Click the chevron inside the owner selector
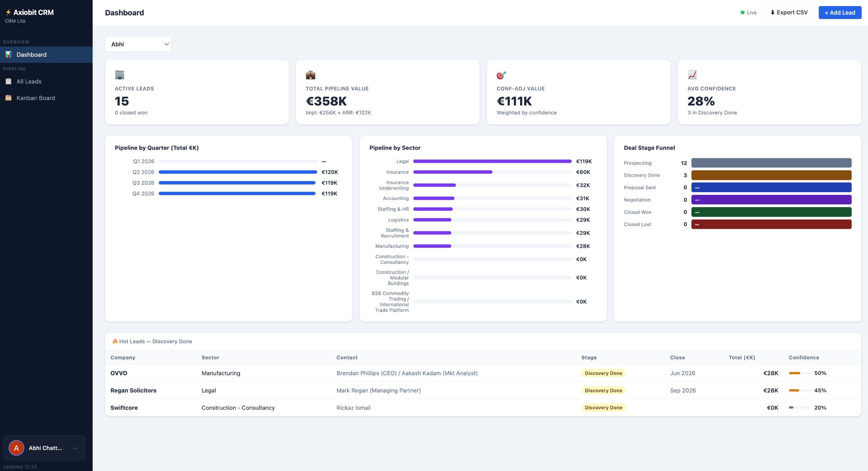This screenshot has width=868, height=471. (166, 44)
